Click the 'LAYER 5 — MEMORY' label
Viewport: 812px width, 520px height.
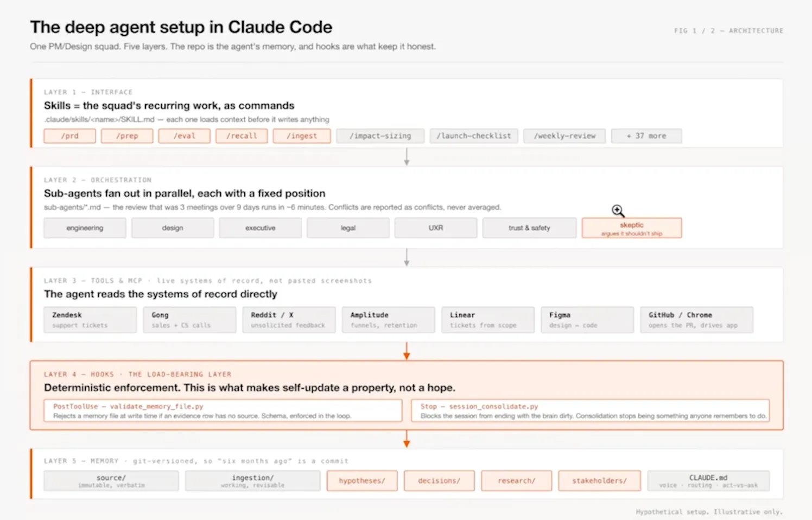[x=81, y=461]
